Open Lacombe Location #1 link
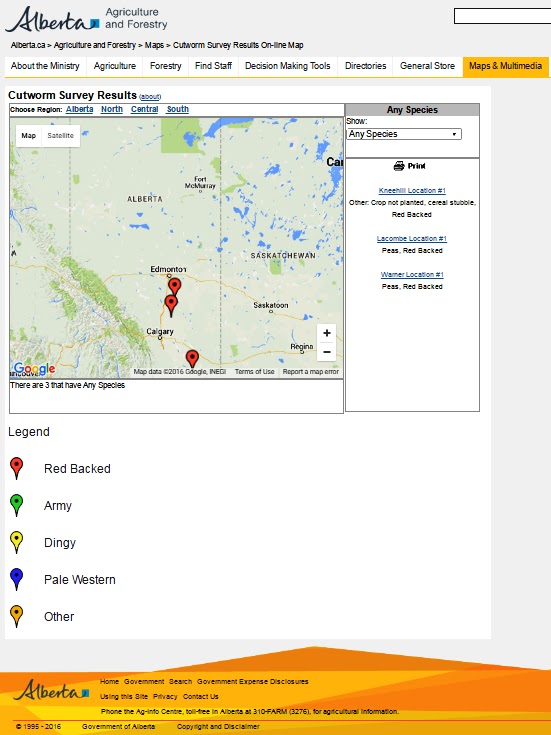The height and width of the screenshot is (735, 551). (412, 239)
